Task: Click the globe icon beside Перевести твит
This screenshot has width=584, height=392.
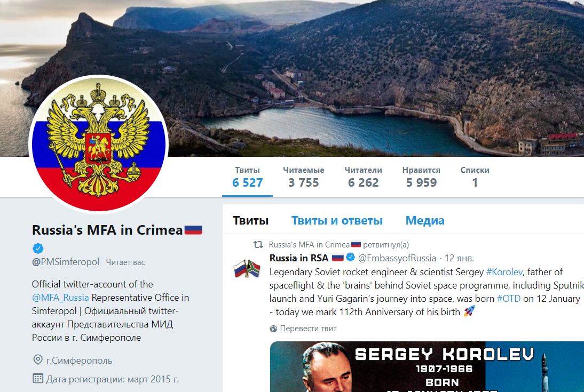Action: (273, 329)
